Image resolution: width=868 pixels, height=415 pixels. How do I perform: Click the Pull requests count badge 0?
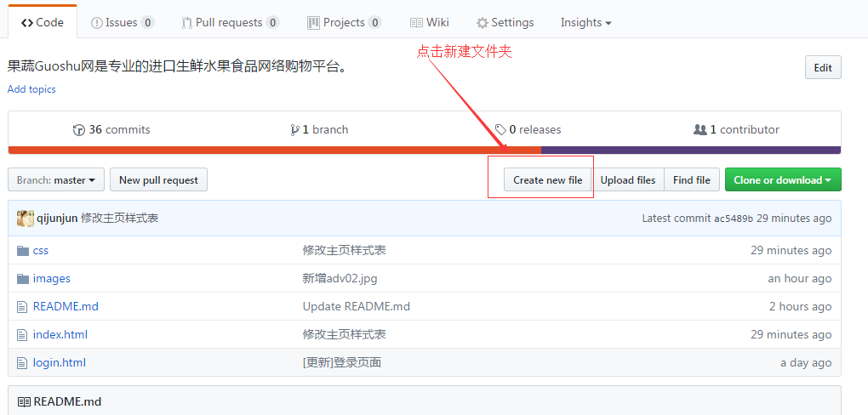click(272, 23)
